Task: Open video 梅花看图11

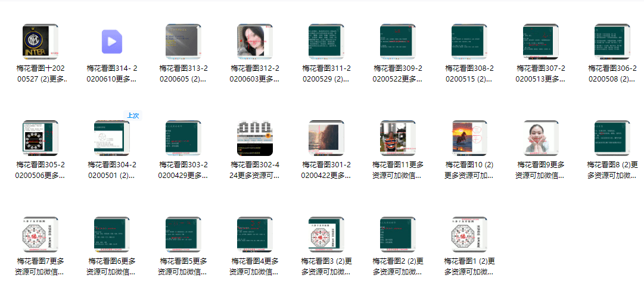Action: (397, 138)
